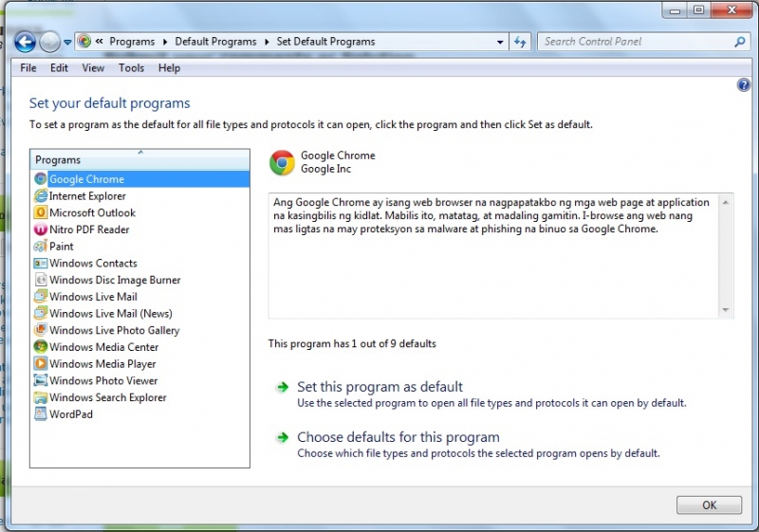
Task: Click the blue help question mark icon
Action: point(743,85)
